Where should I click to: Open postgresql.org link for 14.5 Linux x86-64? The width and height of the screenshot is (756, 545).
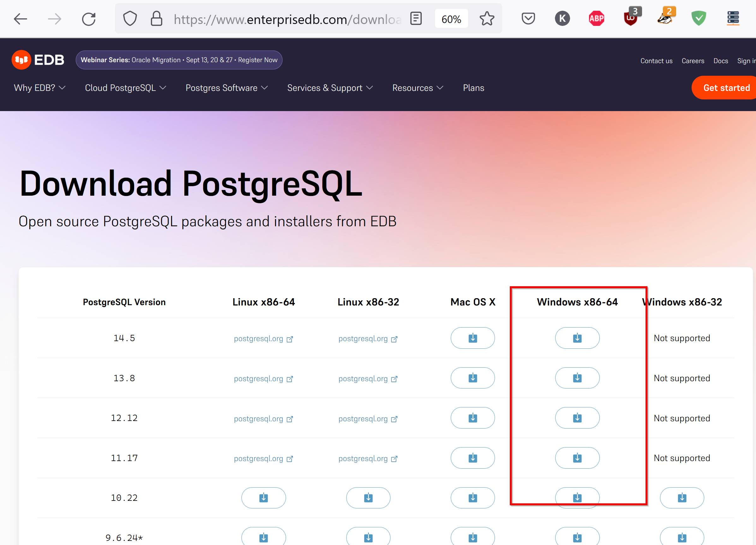(x=263, y=339)
